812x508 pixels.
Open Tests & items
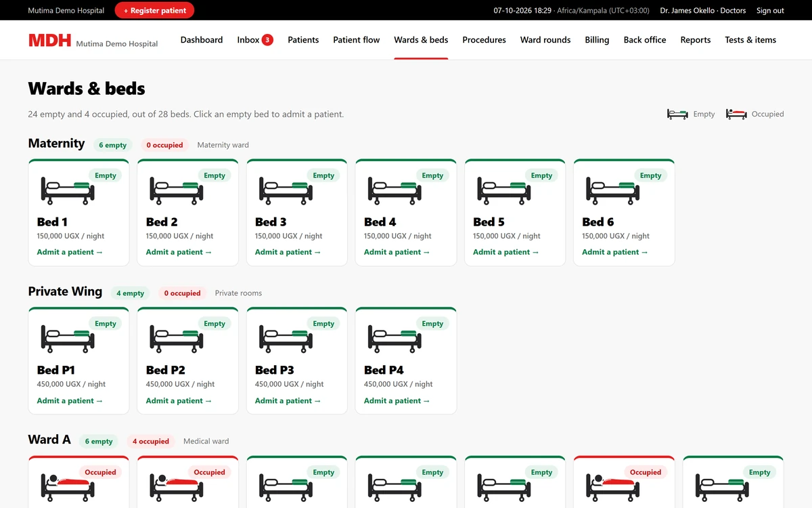click(x=750, y=40)
